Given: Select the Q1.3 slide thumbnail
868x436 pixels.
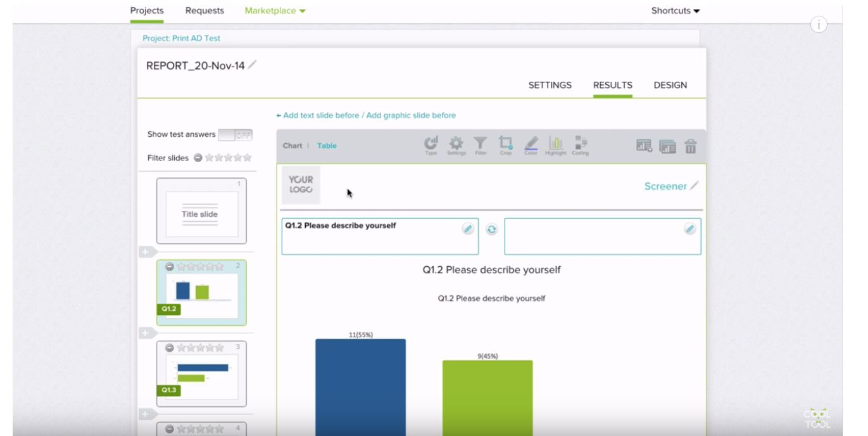Looking at the screenshot, I should point(201,374).
